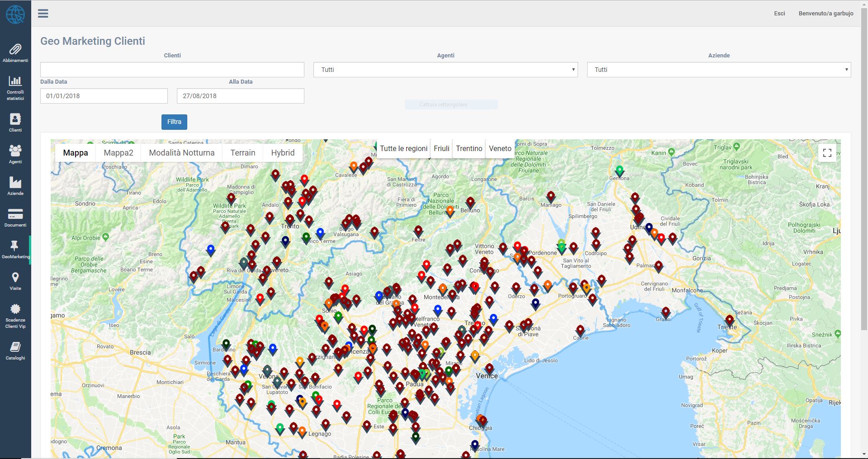Viewport: 868px width, 459px height.
Task: Click the Esci logout link
Action: [779, 14]
